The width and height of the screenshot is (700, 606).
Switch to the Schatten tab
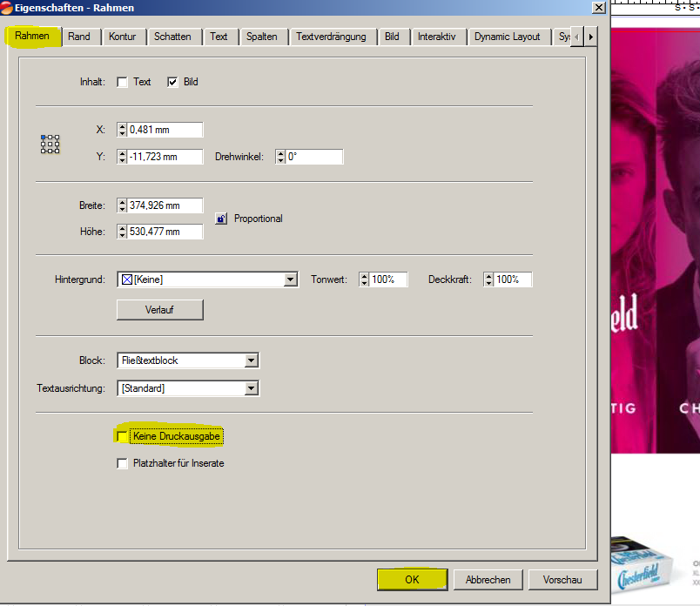coord(172,37)
